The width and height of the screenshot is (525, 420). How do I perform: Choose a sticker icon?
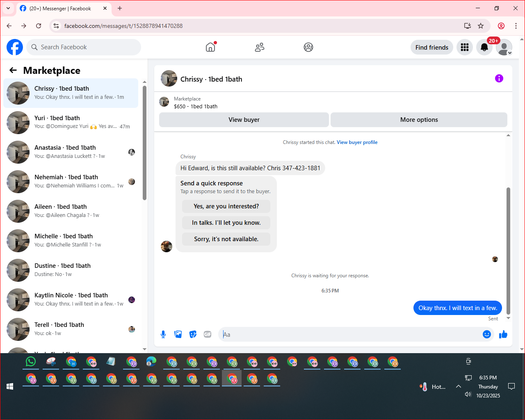193,334
